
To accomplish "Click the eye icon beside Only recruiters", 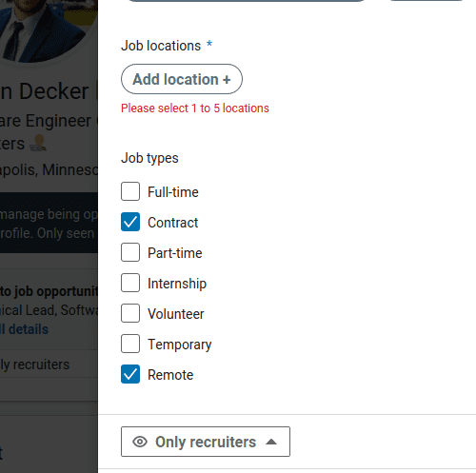I will click(140, 442).
